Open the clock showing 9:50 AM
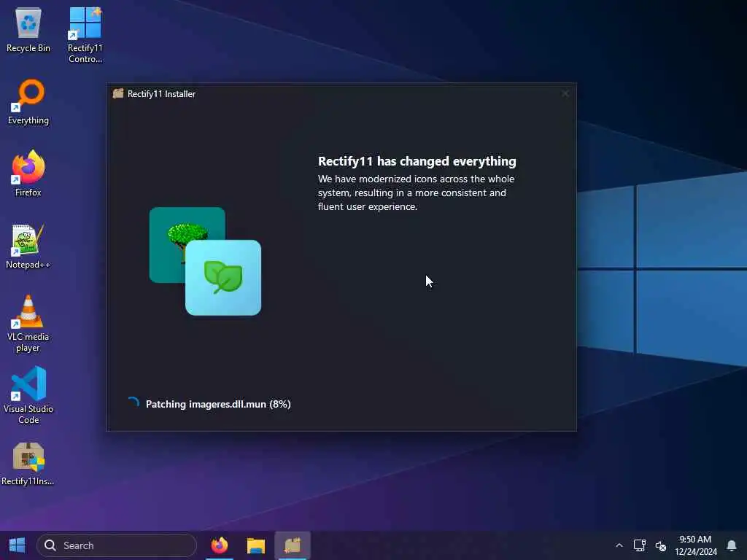Image resolution: width=747 pixels, height=560 pixels. pyautogui.click(x=695, y=545)
